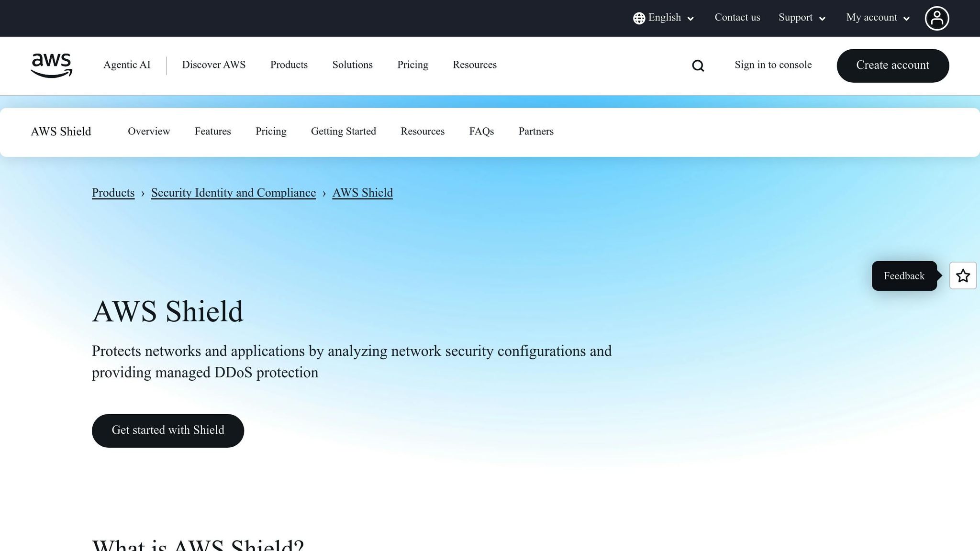
Task: Switch to the Overview tab
Action: (149, 131)
